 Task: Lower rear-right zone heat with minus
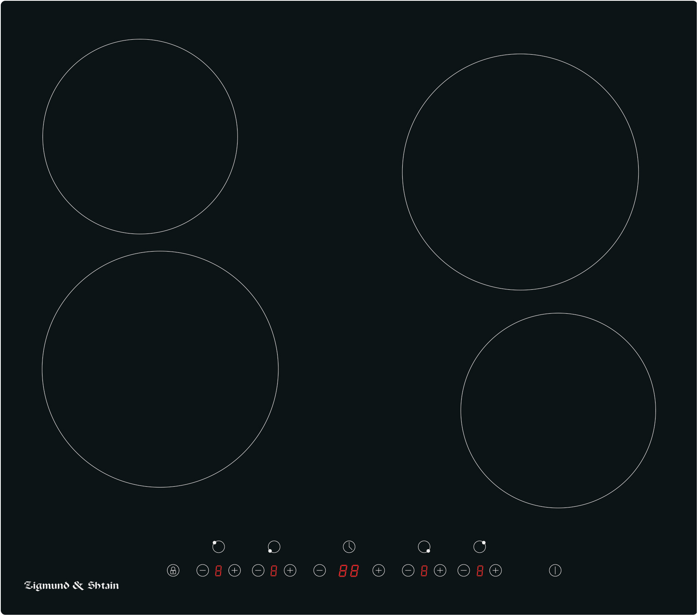(464, 570)
